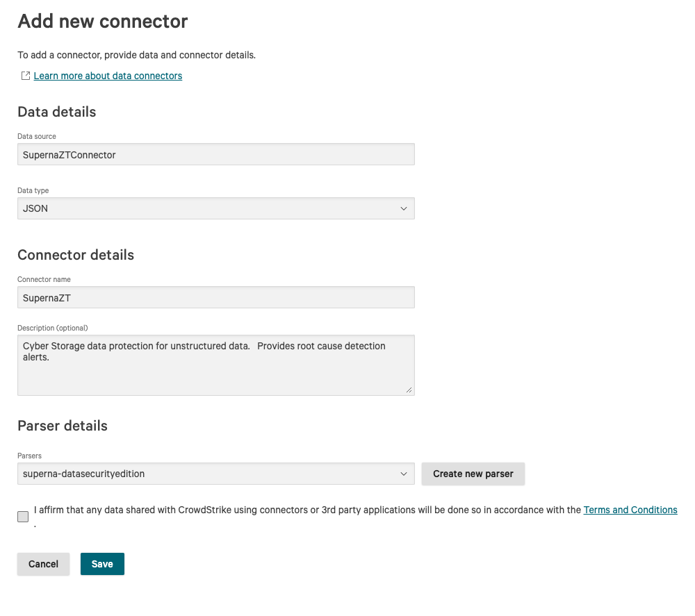Screen dimensions: 695x616
Task: Click the Description (optional) label
Action: point(53,328)
